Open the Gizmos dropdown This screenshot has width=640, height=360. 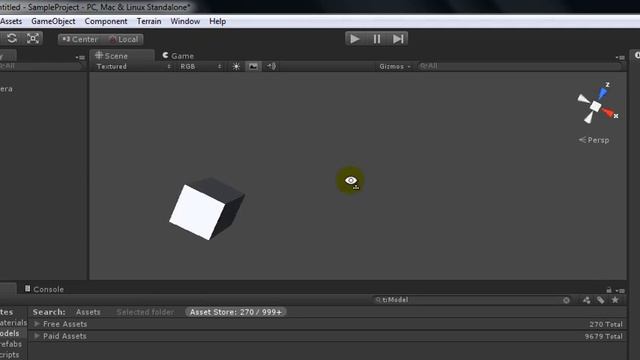(x=395, y=66)
